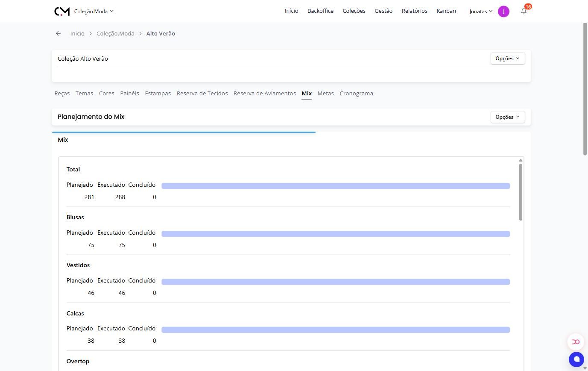Open Opções dropdown for Coleção Alto Verão

[x=508, y=59]
